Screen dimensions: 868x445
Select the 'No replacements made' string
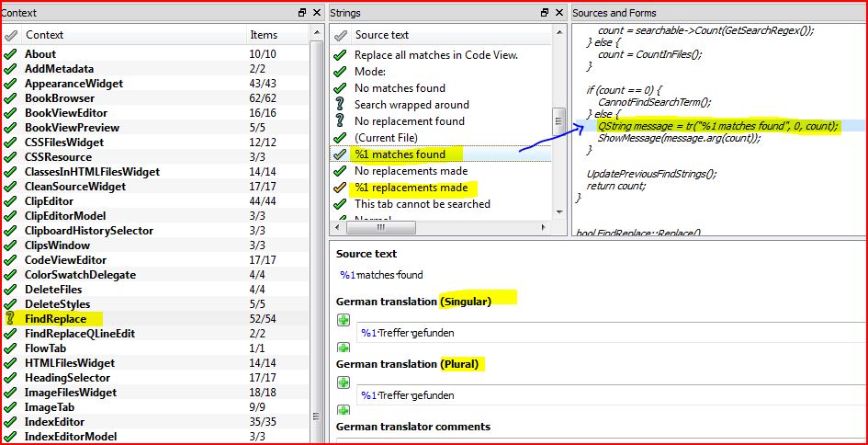coord(411,171)
